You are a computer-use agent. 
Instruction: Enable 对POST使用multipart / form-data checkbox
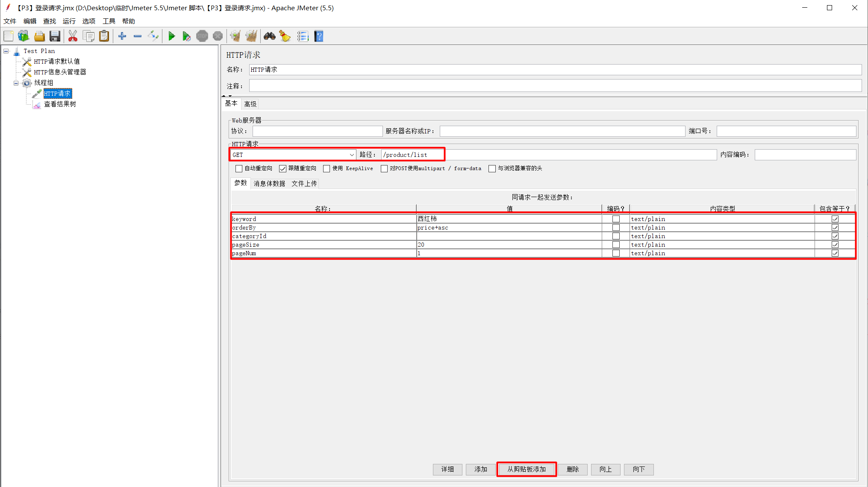tap(384, 168)
